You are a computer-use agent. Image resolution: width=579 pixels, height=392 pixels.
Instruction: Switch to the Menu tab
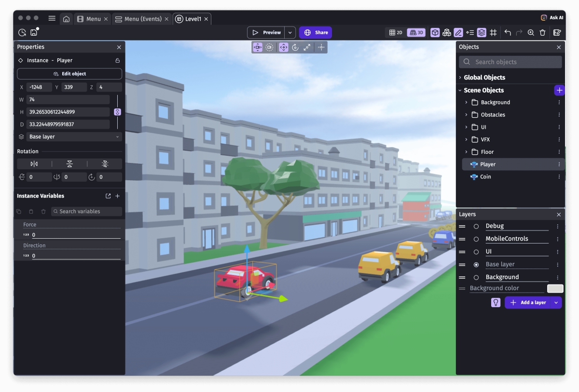[x=89, y=19]
